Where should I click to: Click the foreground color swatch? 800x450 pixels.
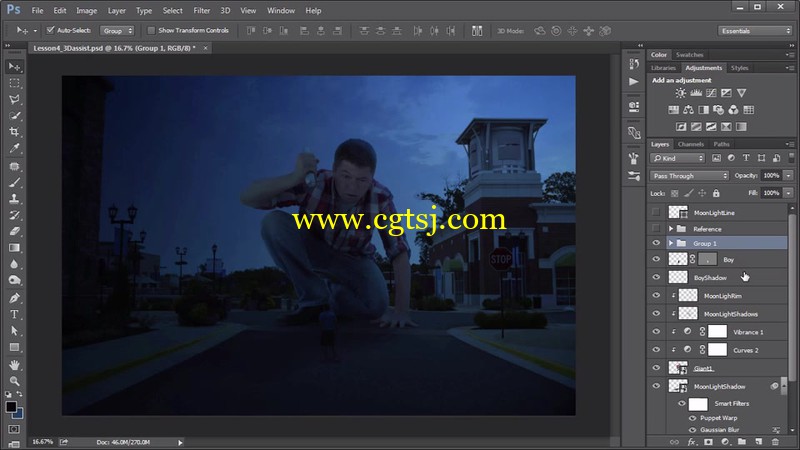[11, 407]
